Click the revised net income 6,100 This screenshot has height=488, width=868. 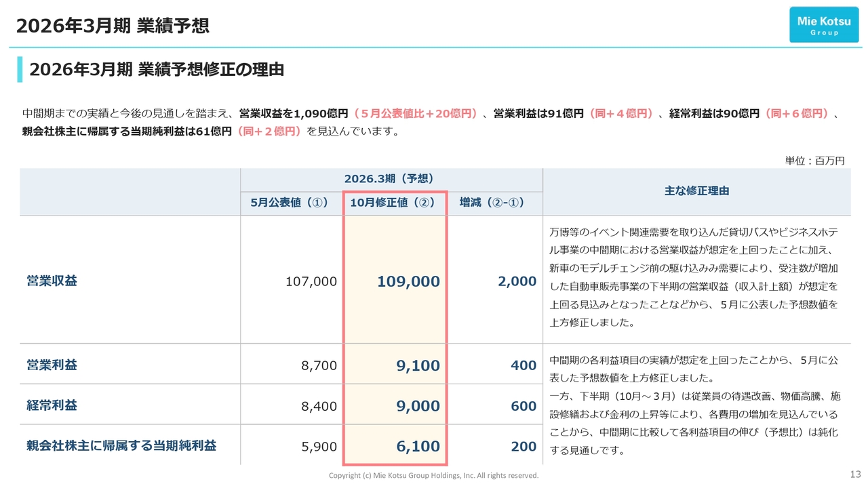pos(418,447)
